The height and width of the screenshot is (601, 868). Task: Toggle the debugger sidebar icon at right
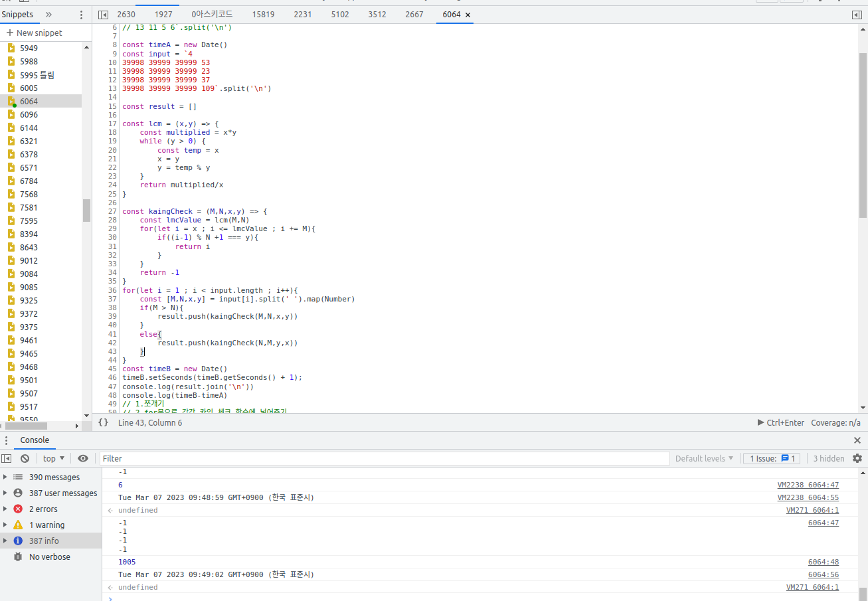tap(857, 15)
